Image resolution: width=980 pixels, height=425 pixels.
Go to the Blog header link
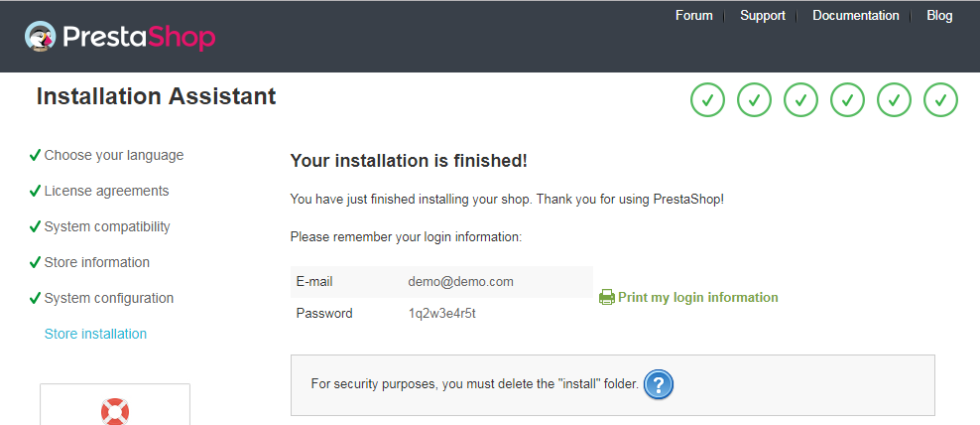939,16
